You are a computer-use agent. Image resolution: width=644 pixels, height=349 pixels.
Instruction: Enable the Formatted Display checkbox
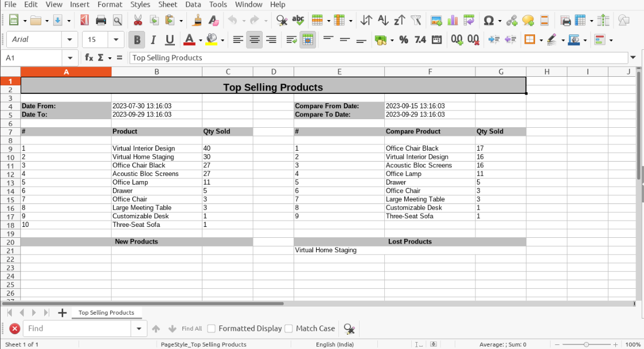[212, 328]
